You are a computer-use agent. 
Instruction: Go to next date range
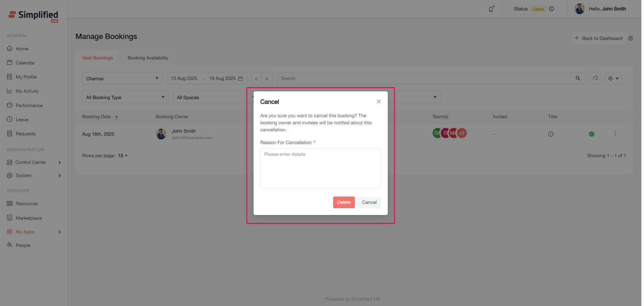(267, 79)
